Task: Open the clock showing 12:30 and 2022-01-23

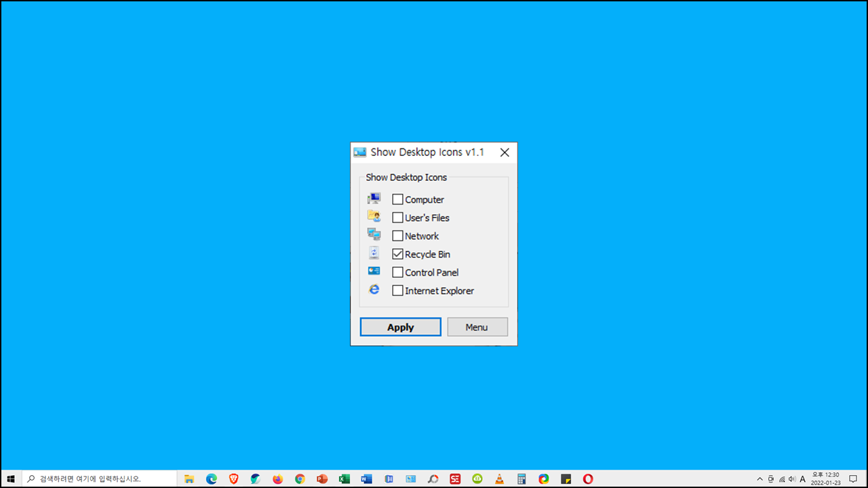Action: [x=825, y=479]
